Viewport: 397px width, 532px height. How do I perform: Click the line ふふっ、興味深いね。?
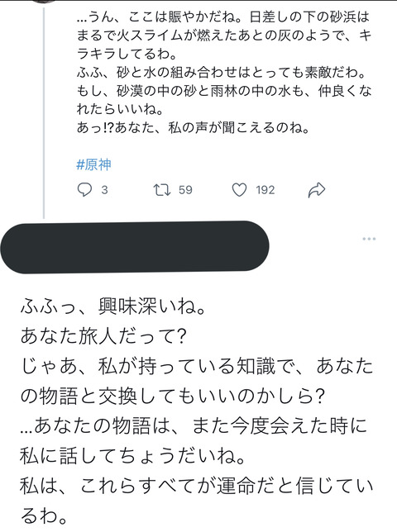click(x=112, y=307)
